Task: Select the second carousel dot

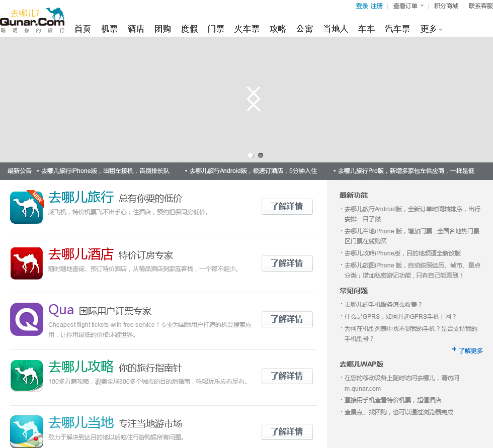Action: (x=261, y=155)
